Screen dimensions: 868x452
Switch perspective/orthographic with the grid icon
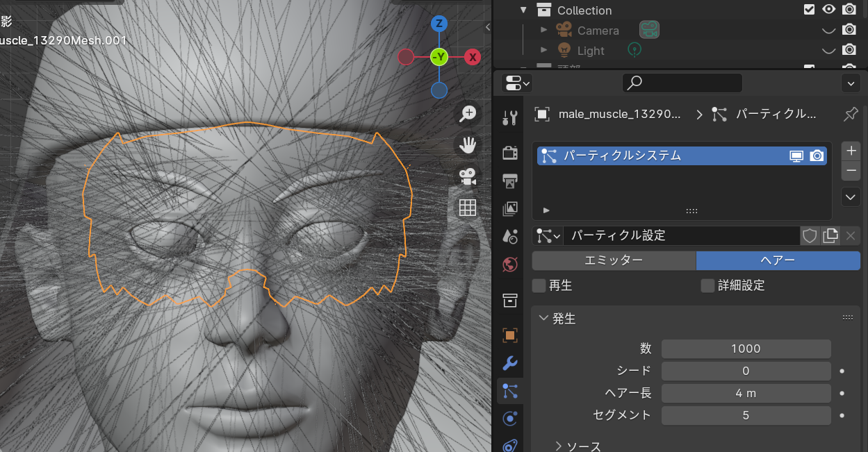pos(468,208)
